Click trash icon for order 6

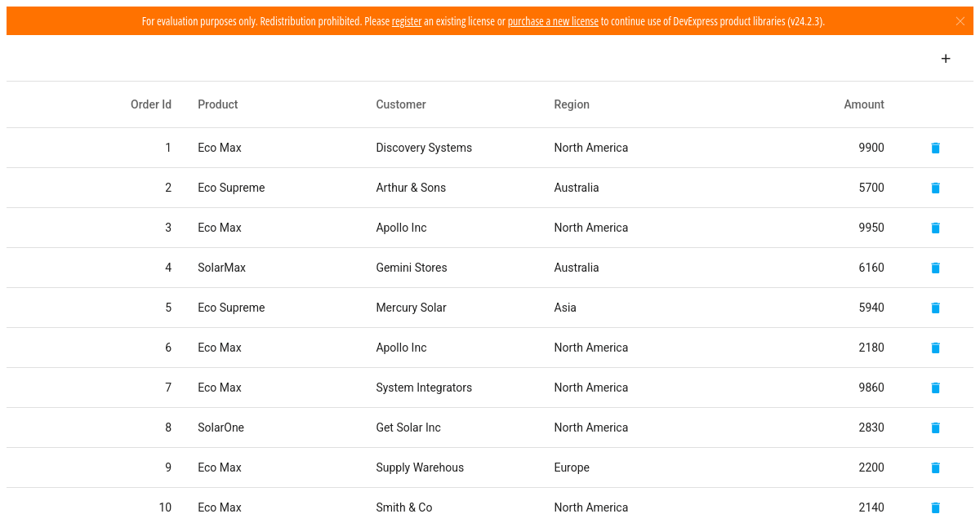936,348
